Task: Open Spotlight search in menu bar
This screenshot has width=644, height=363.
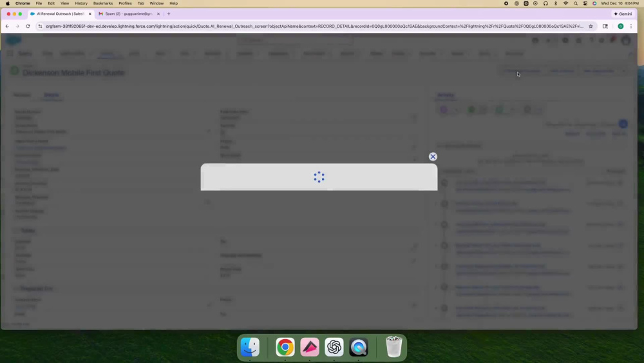Action: 575,3
